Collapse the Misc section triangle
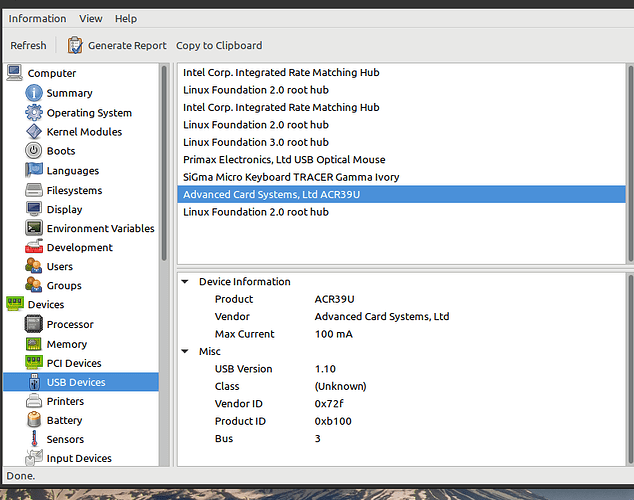This screenshot has width=634, height=500. (x=185, y=352)
